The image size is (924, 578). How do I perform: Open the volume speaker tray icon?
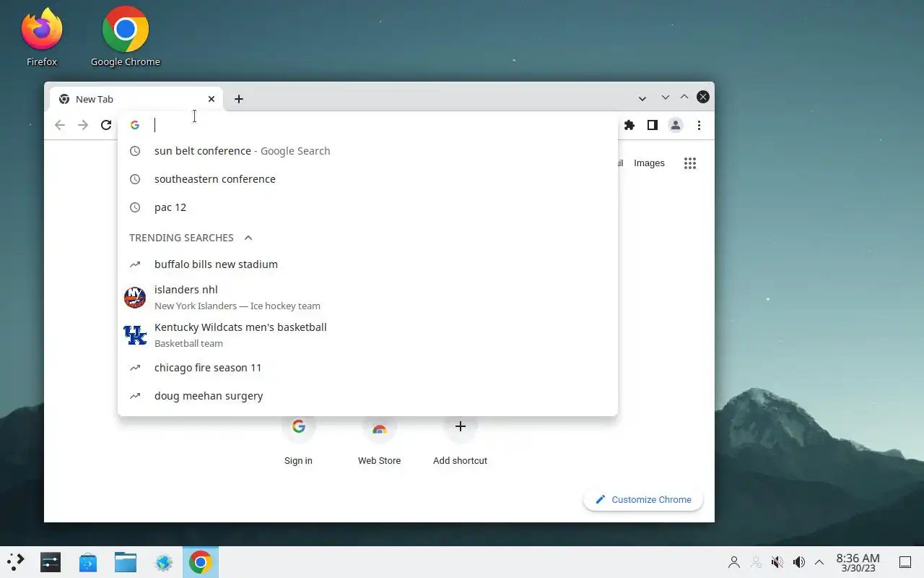(798, 562)
